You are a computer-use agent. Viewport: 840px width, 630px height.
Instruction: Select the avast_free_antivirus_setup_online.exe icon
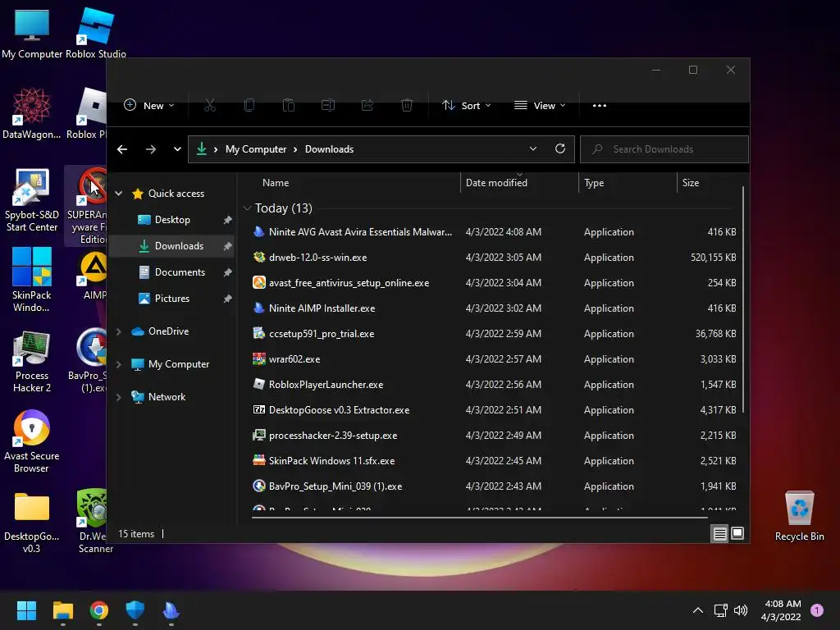point(259,282)
